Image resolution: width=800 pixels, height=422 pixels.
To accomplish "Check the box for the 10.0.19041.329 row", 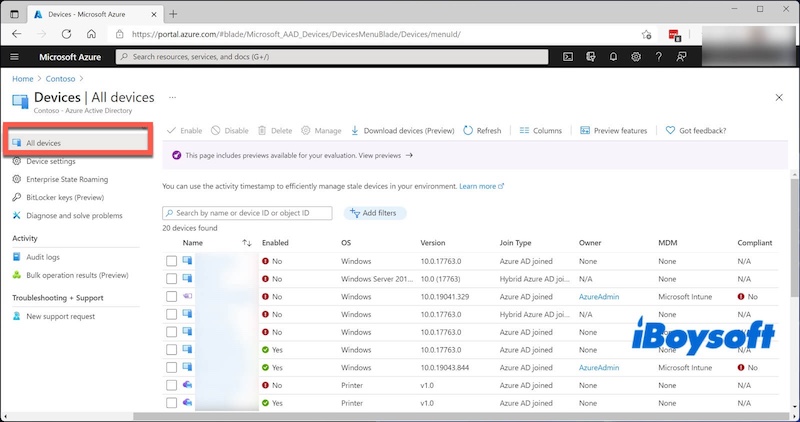I will click(171, 296).
